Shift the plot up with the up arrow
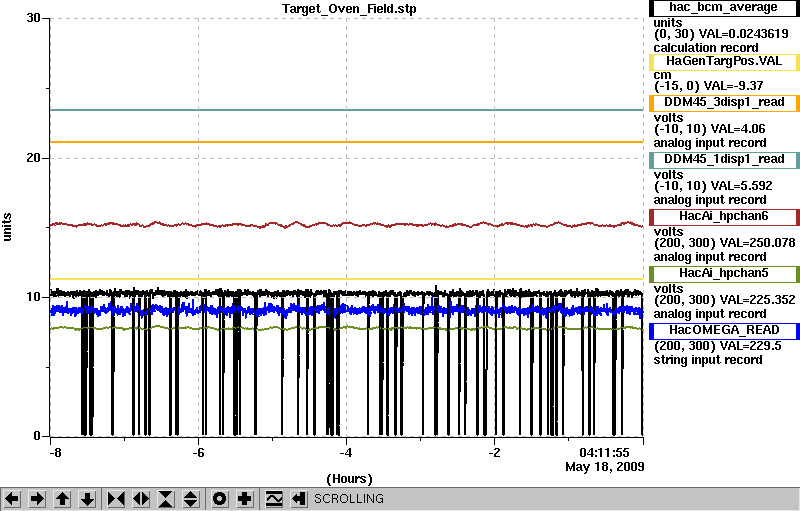This screenshot has width=800, height=511. 63,498
